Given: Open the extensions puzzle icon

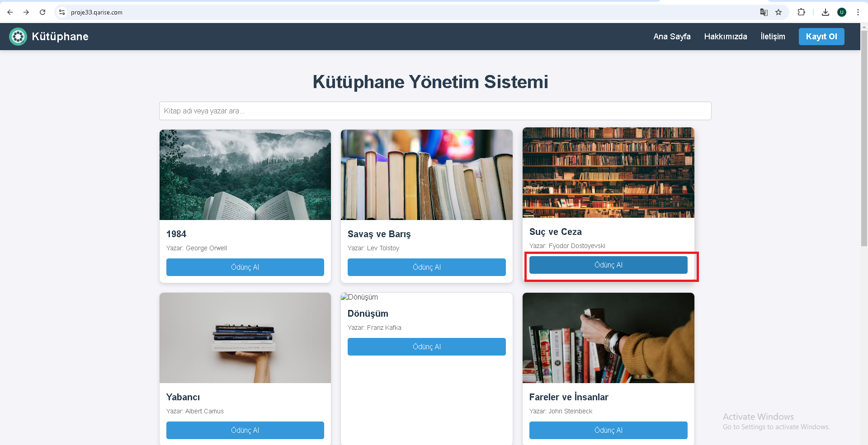Looking at the screenshot, I should click(x=801, y=12).
